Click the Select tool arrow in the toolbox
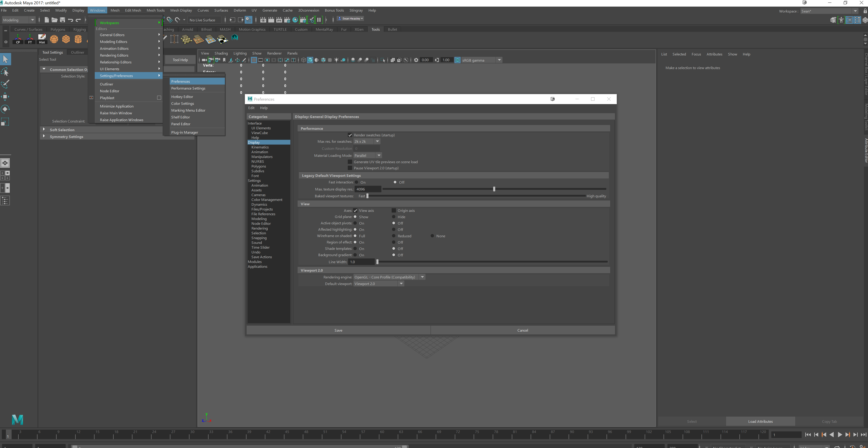This screenshot has height=448, width=868. click(5, 59)
